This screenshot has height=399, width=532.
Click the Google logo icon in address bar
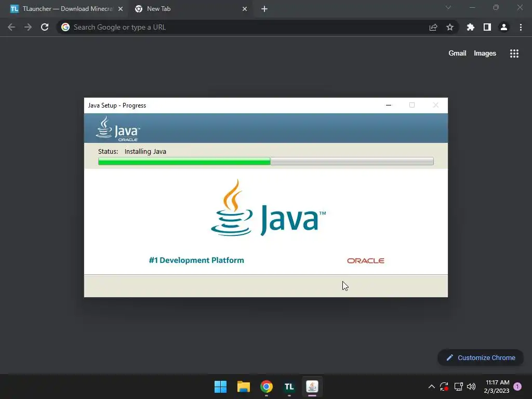pyautogui.click(x=65, y=27)
